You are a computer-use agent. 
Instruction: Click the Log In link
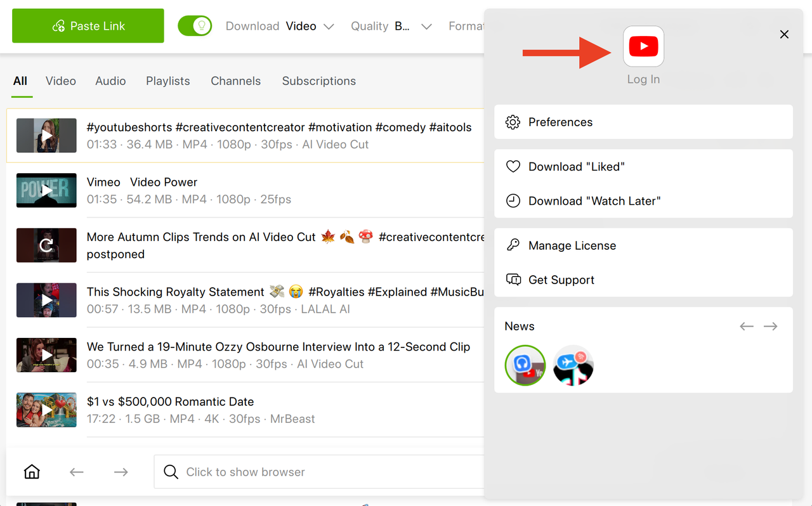(x=643, y=79)
